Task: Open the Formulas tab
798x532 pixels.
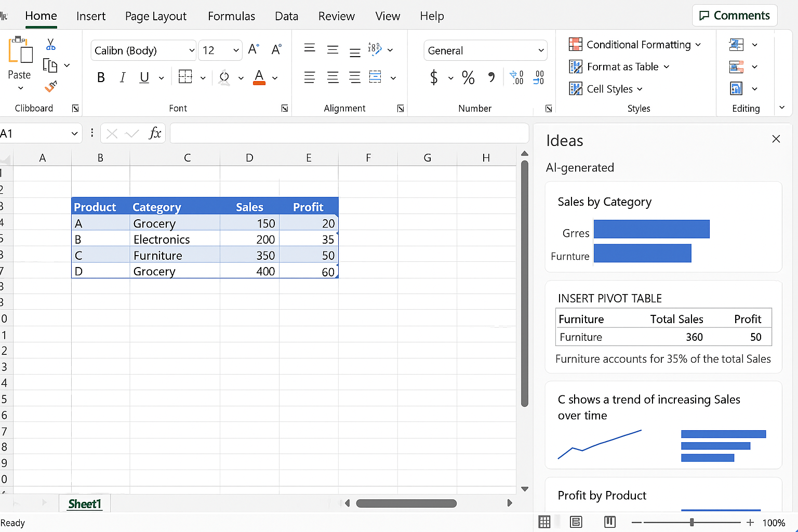Action: pyautogui.click(x=232, y=16)
